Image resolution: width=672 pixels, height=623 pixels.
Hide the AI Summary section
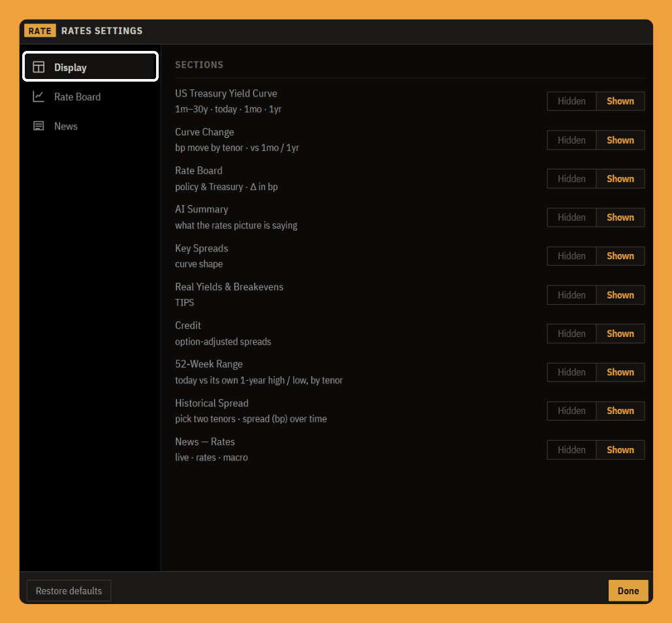571,217
